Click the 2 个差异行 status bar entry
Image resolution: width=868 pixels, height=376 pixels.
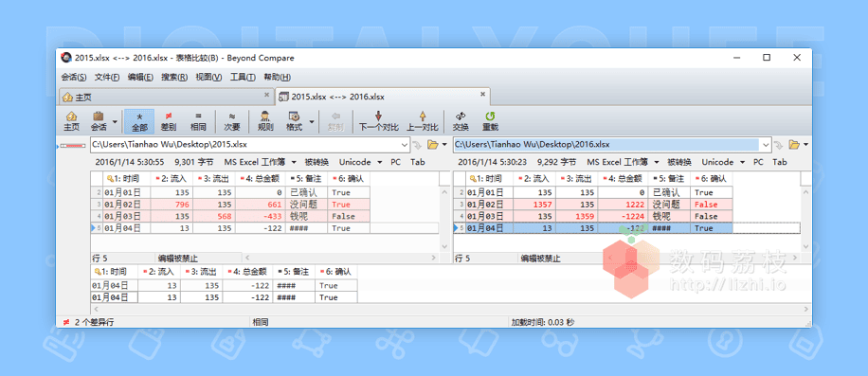(88, 321)
